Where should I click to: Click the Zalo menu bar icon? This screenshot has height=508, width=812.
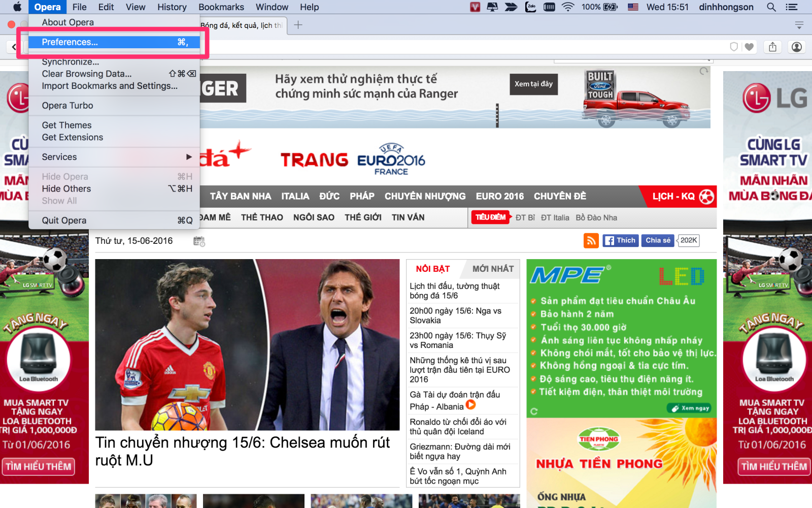click(x=530, y=7)
